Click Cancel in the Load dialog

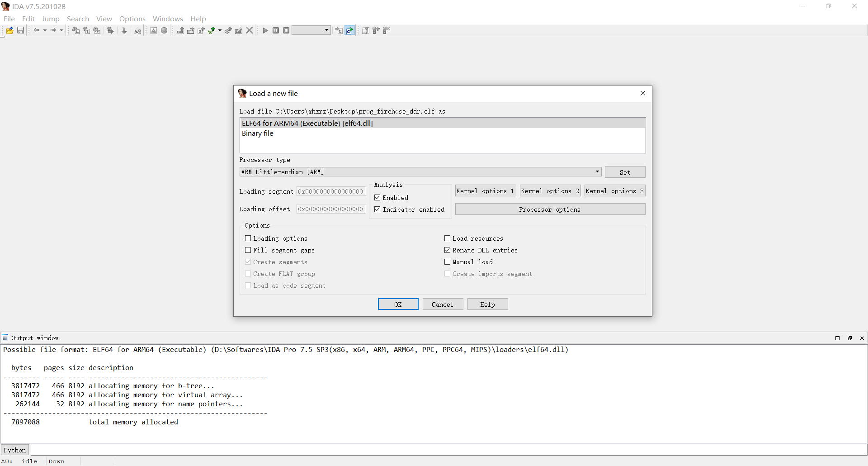pyautogui.click(x=443, y=304)
